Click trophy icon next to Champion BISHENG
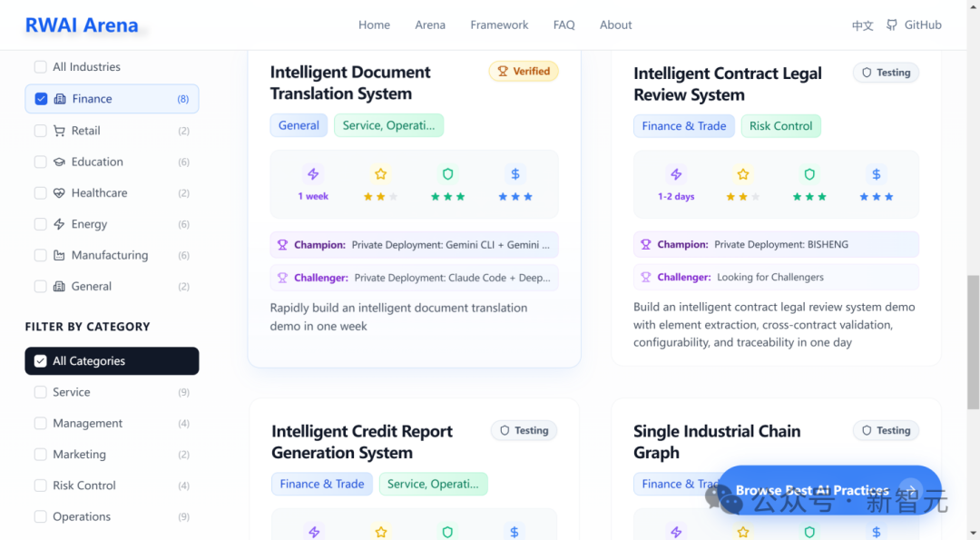The image size is (980, 540). point(646,244)
